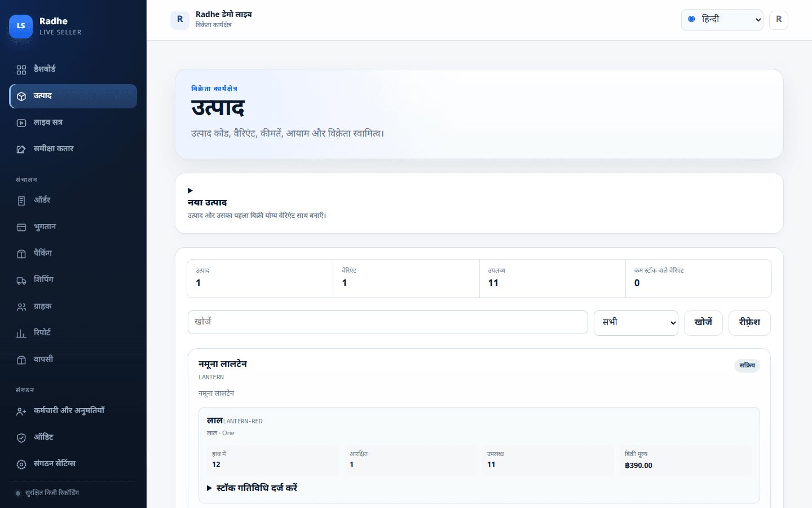This screenshot has width=812, height=508.
Task: Click the सक्रिय status badge
Action: pyautogui.click(x=747, y=366)
